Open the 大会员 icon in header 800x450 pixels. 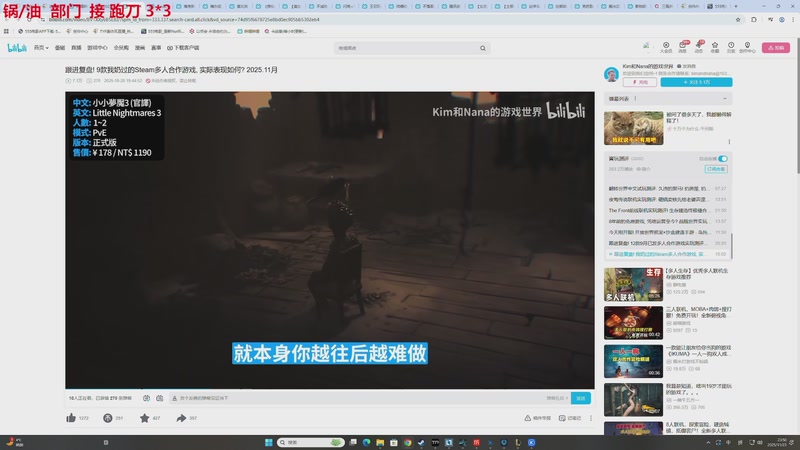point(666,47)
